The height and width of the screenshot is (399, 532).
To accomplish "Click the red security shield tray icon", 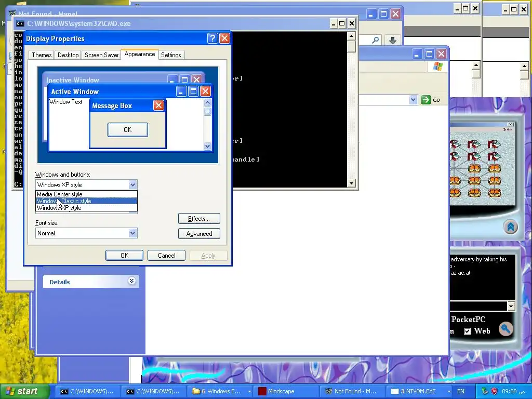I will pos(495,391).
